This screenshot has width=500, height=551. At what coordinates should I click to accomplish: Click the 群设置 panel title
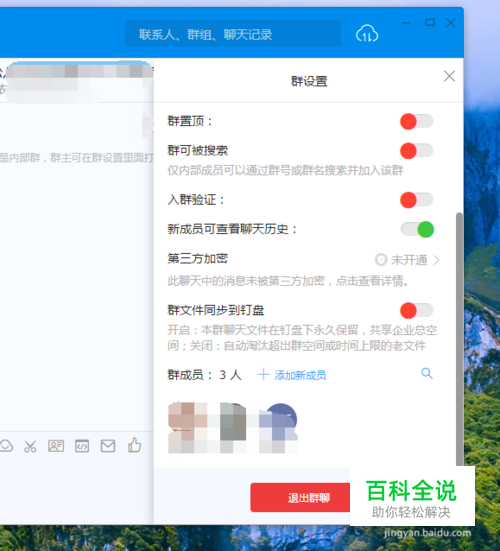[309, 81]
